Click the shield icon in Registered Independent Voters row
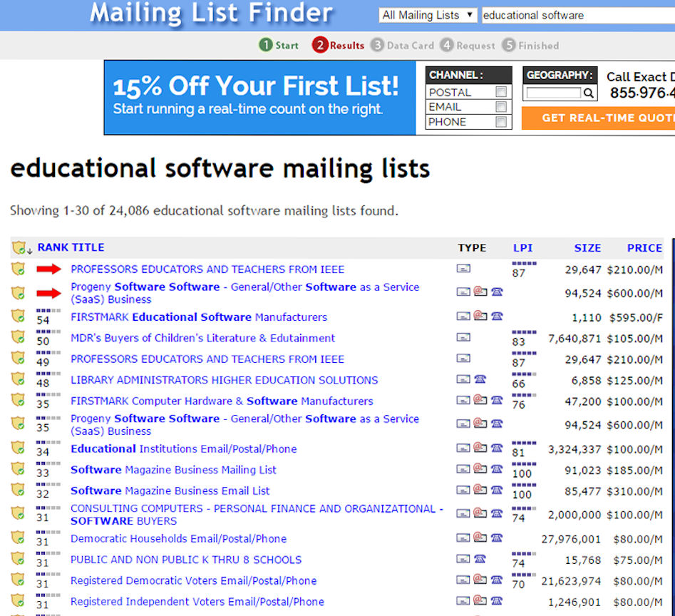This screenshot has width=675, height=616. 18,600
